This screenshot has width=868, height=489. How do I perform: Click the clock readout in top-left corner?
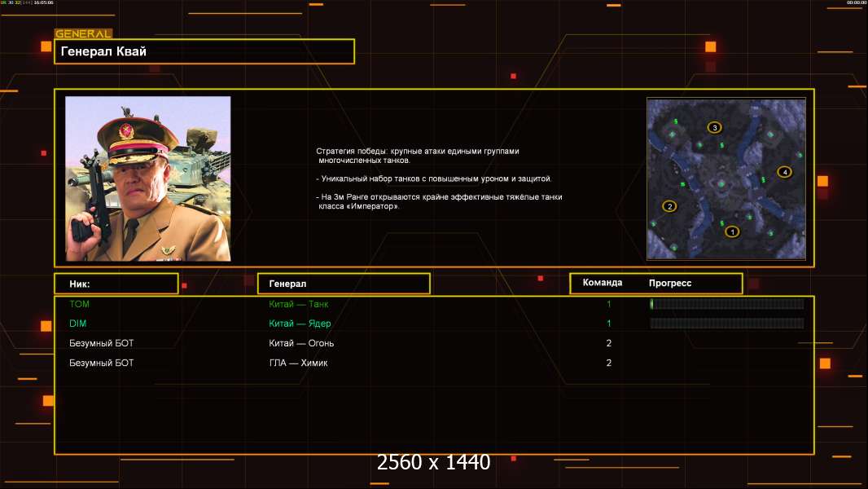point(42,3)
